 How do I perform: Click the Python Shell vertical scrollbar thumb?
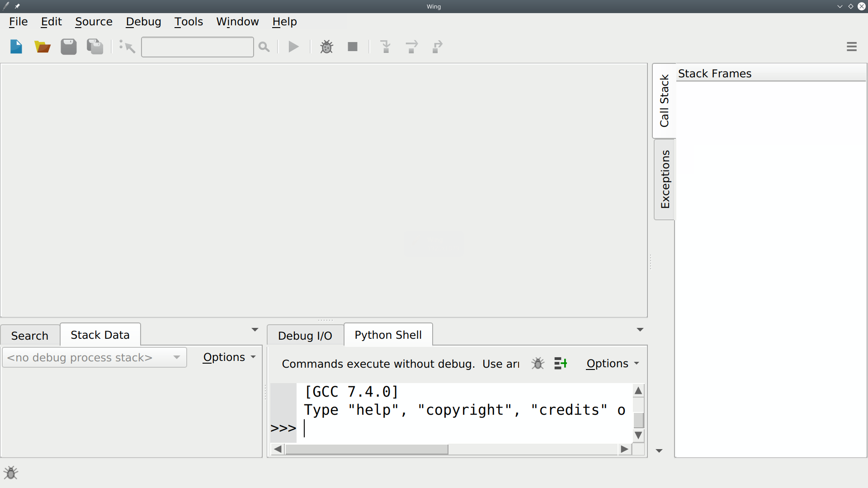(638, 420)
